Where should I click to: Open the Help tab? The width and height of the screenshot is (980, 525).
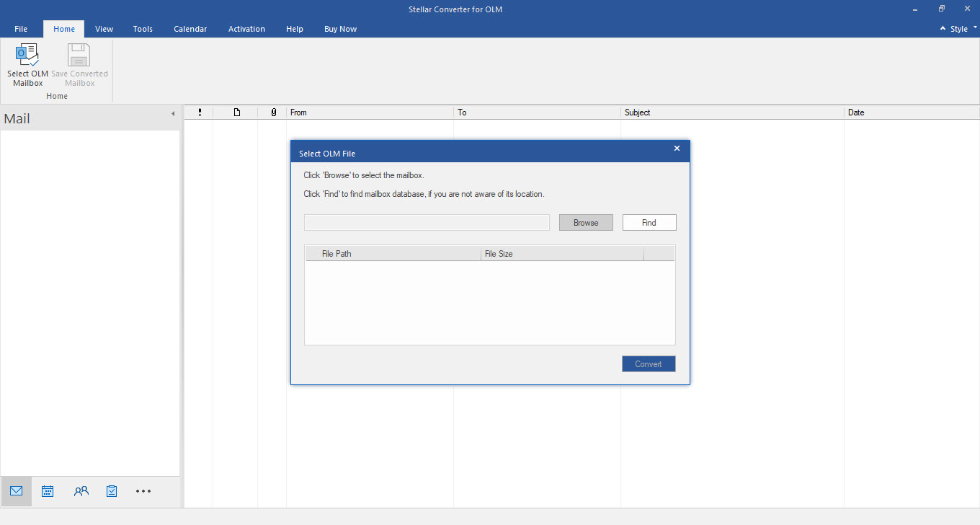[x=295, y=29]
